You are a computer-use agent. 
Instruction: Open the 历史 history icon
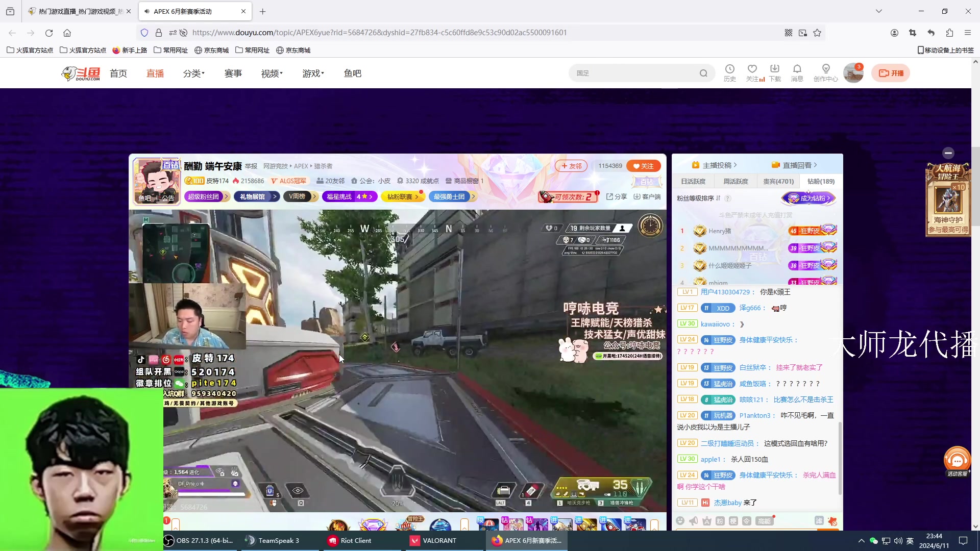(730, 72)
